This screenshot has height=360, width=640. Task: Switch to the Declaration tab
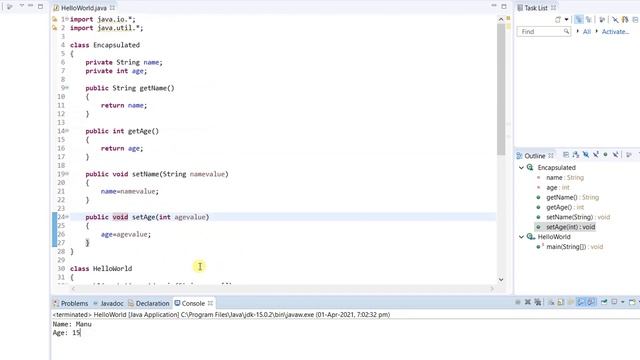click(149, 303)
